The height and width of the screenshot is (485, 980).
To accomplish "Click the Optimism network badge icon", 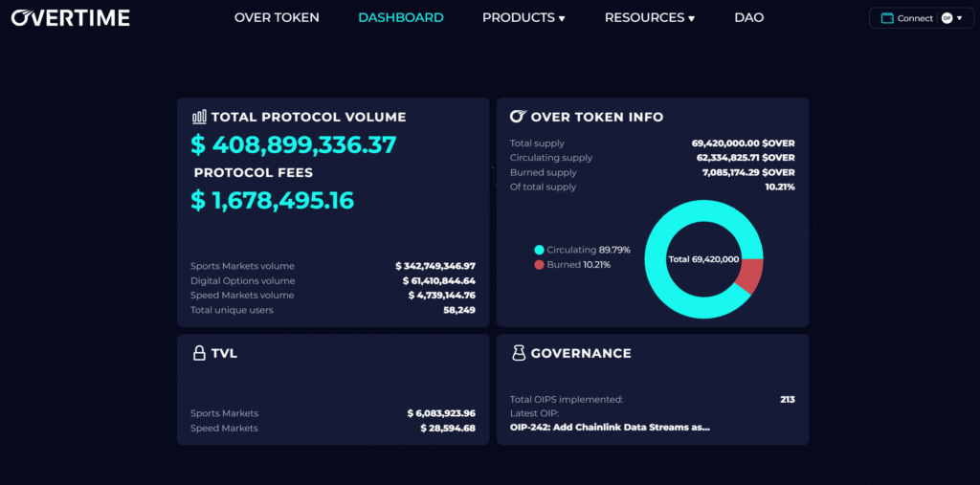I will 947,18.
